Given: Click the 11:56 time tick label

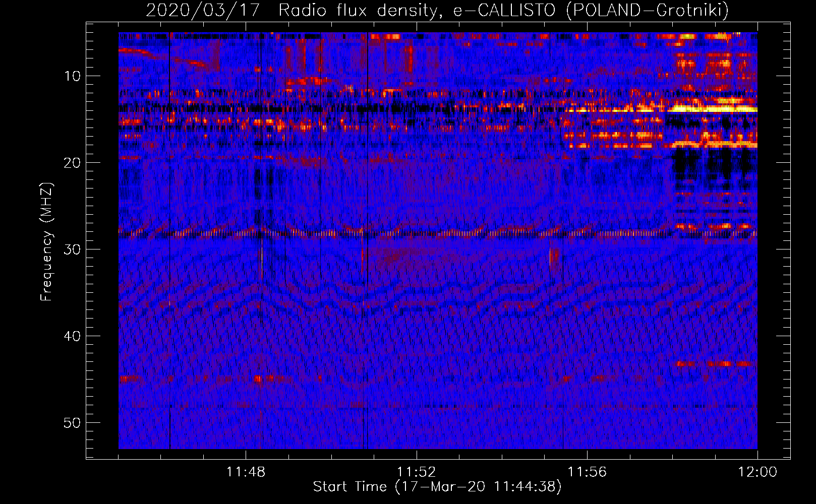Looking at the screenshot, I should pos(587,472).
